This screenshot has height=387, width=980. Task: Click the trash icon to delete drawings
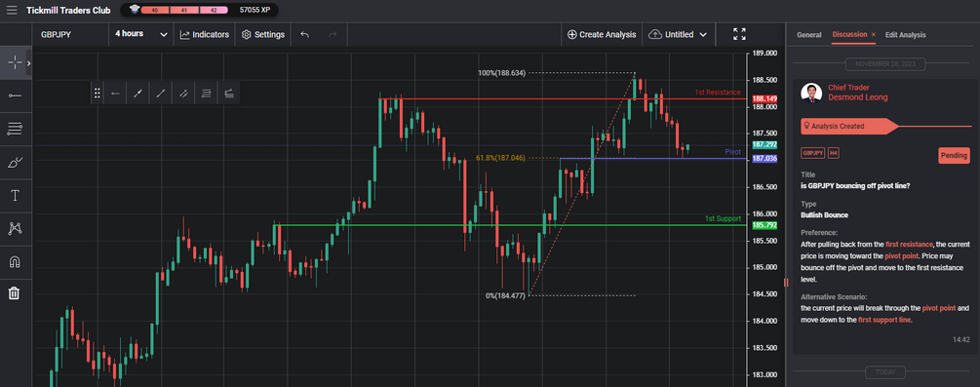pos(15,292)
